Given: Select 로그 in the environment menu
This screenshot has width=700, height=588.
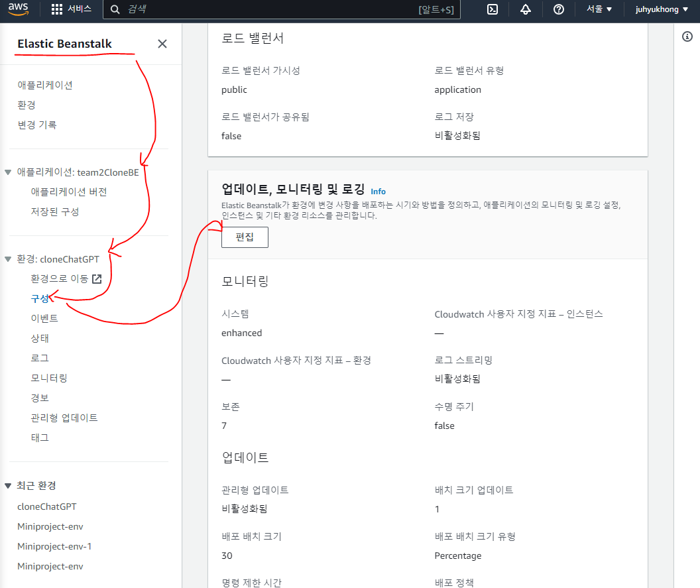Looking at the screenshot, I should [x=40, y=358].
